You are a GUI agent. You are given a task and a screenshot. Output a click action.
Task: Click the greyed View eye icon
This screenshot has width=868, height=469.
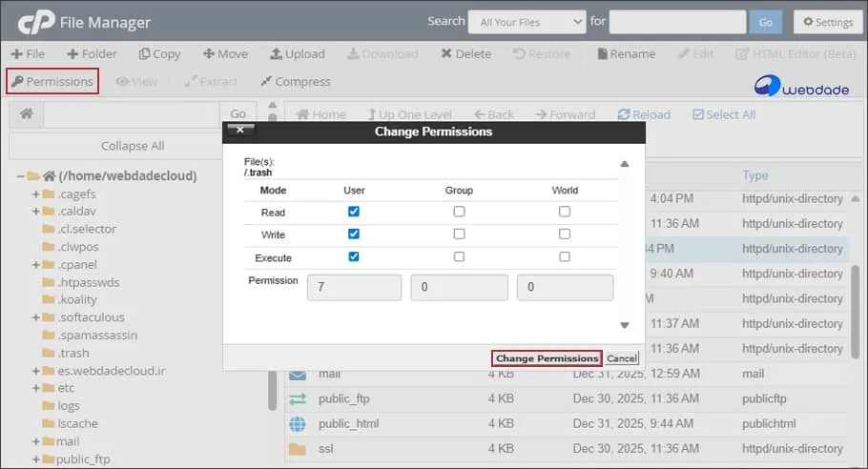click(x=122, y=81)
